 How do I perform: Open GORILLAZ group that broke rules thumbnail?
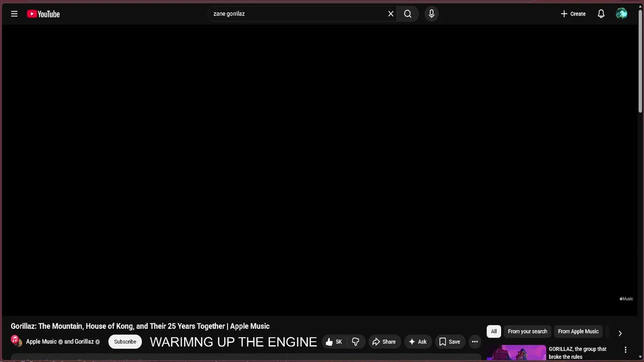coord(516,353)
